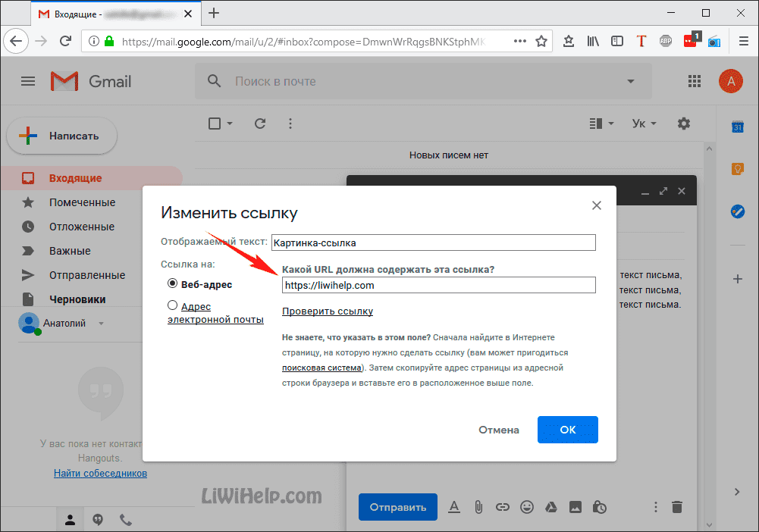759x532 pixels.
Task: Reload the page with the browser refresh icon
Action: point(65,41)
